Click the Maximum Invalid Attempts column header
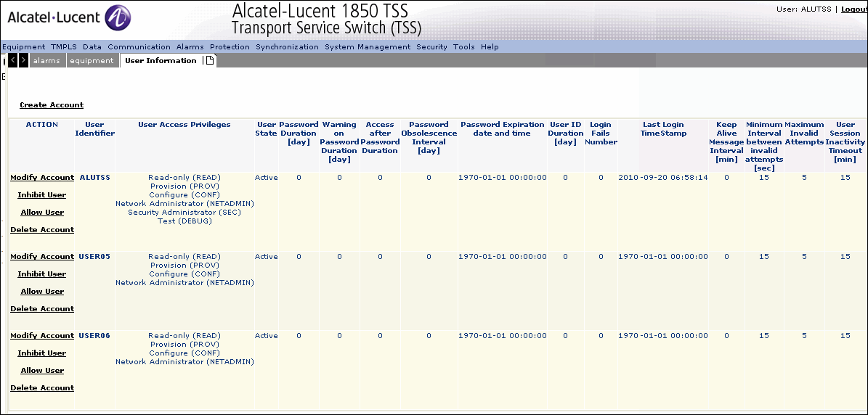 [x=804, y=133]
